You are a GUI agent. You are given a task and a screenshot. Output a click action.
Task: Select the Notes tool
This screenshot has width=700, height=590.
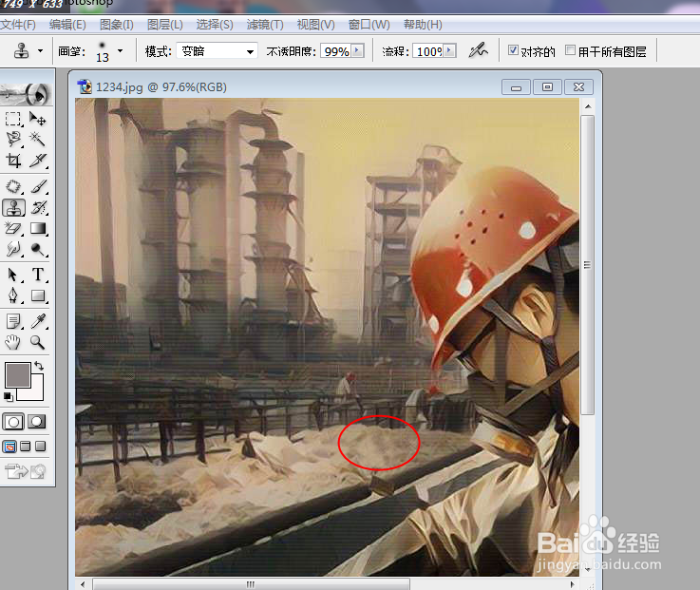13,321
